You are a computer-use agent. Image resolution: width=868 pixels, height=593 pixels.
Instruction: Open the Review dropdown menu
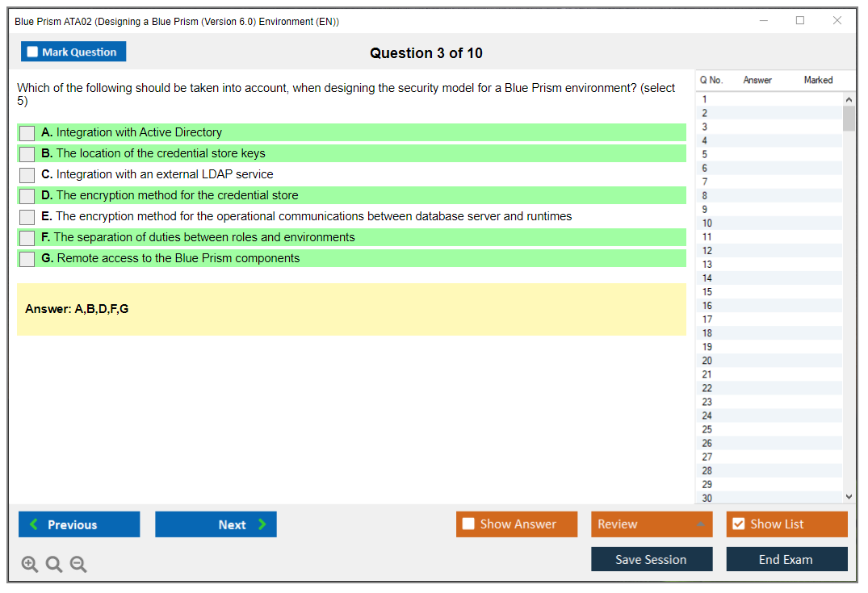pos(652,524)
